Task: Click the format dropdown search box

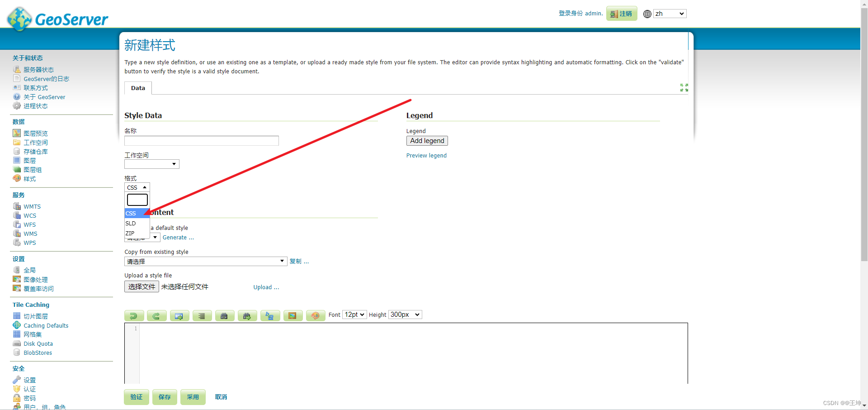Action: tap(137, 200)
